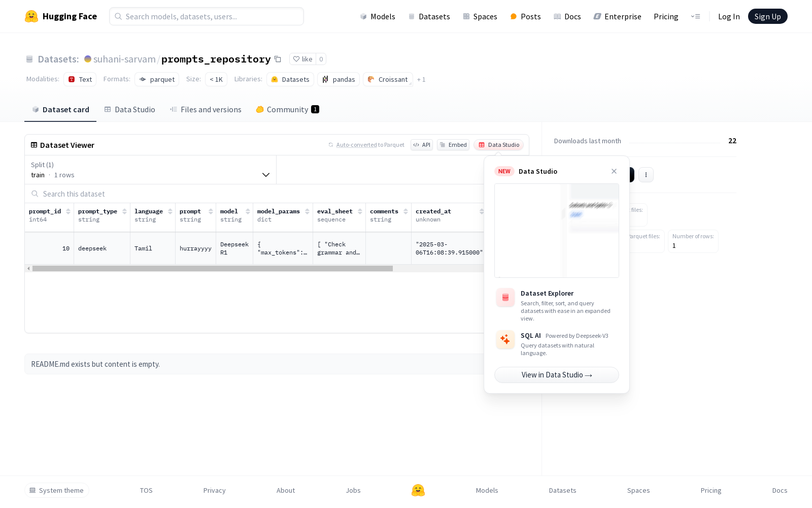Open the Dataset card tab

tap(60, 109)
